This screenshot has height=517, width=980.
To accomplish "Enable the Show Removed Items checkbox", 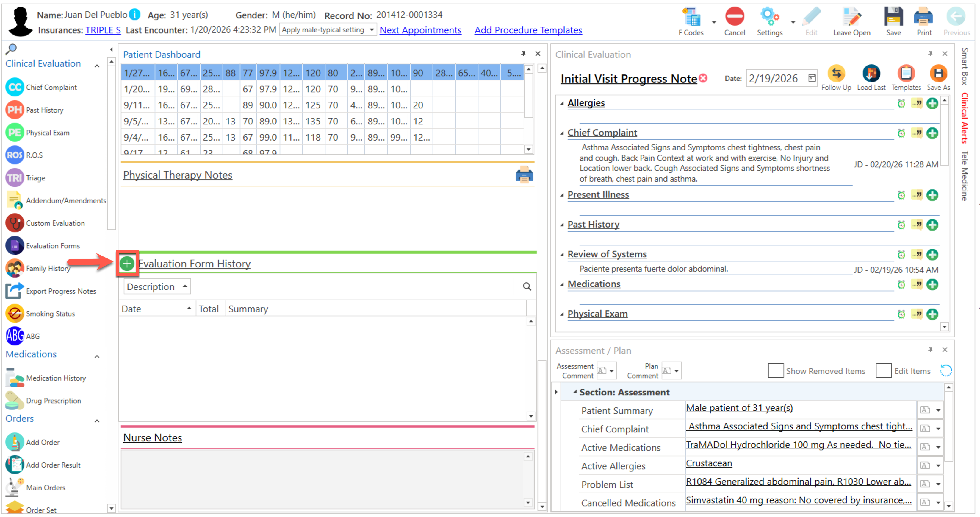I will pos(775,370).
